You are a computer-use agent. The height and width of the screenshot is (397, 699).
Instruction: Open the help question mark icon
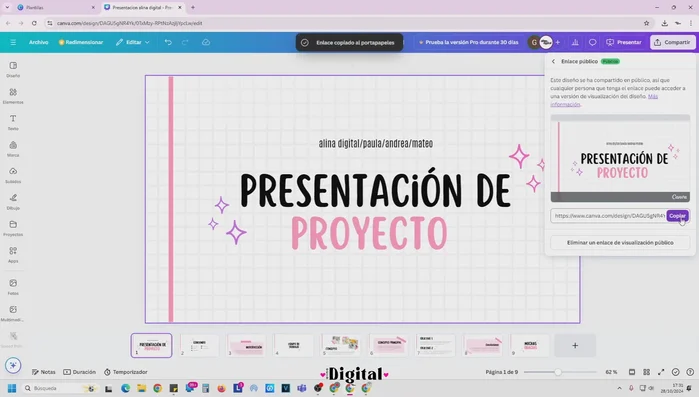tap(690, 372)
